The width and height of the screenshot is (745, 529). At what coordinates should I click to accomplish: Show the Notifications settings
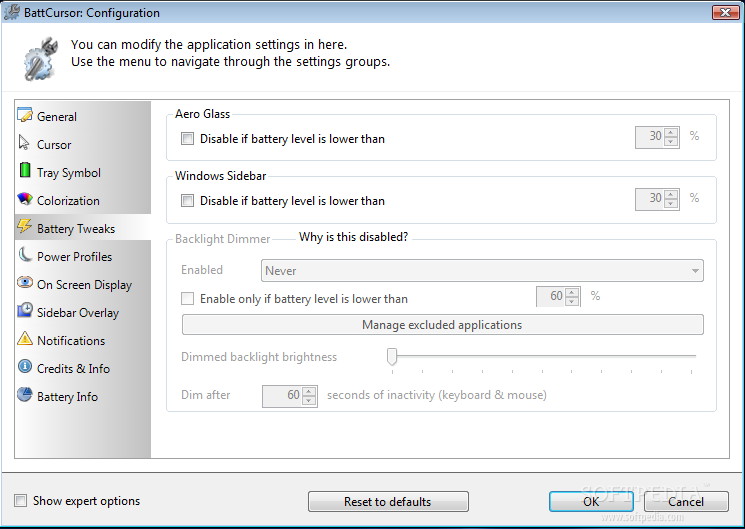(83, 341)
